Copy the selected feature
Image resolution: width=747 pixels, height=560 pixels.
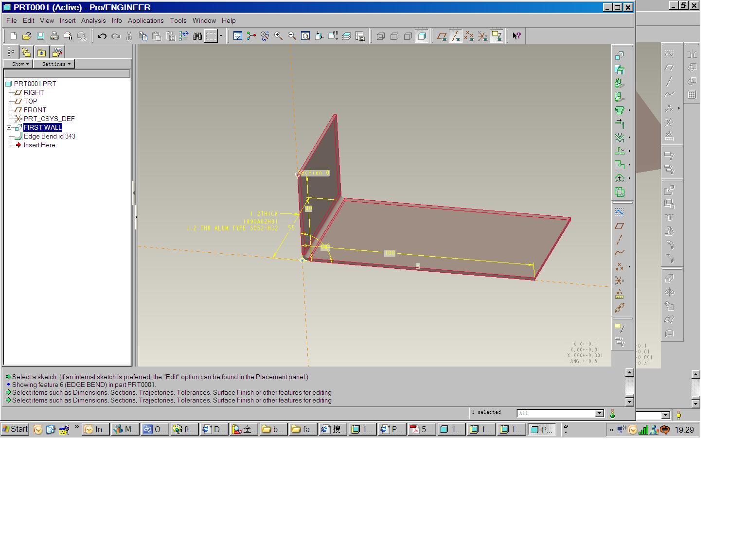click(143, 36)
